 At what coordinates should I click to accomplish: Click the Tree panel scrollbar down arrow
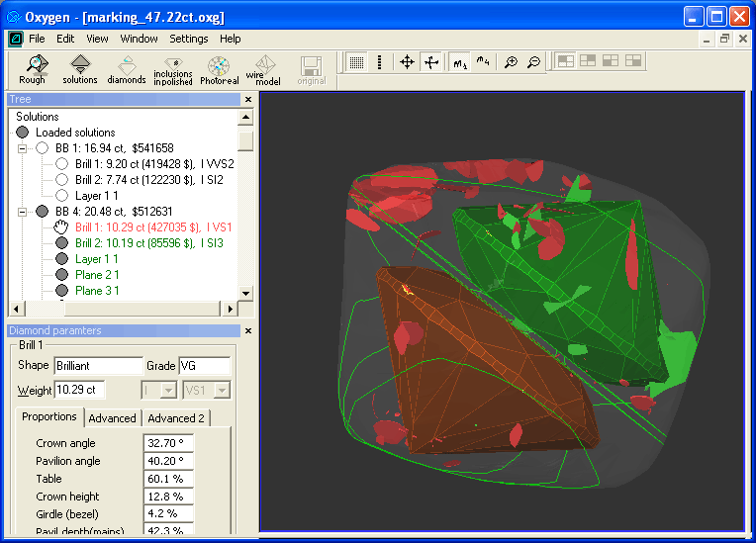coord(245,294)
